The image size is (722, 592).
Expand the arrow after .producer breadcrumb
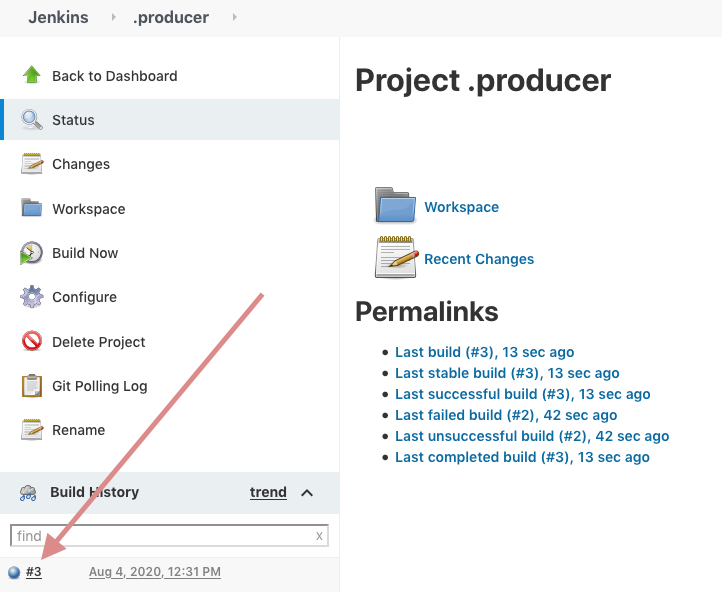click(x=234, y=17)
